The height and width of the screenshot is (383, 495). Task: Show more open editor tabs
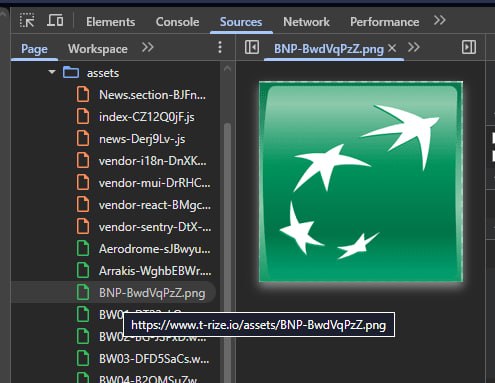click(x=414, y=48)
